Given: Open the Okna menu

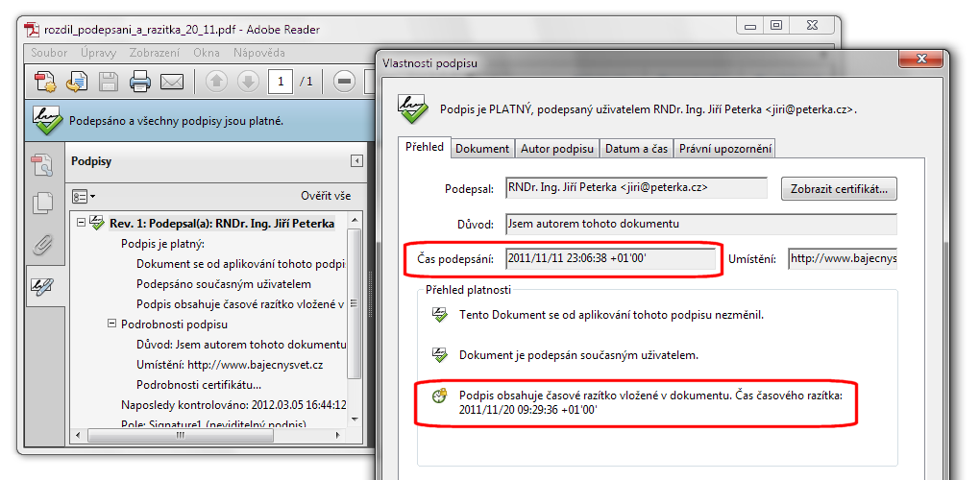Looking at the screenshot, I should [x=207, y=53].
